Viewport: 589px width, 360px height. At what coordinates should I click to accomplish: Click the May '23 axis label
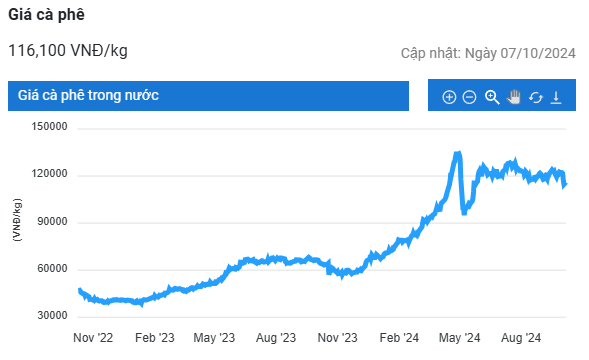tap(214, 338)
